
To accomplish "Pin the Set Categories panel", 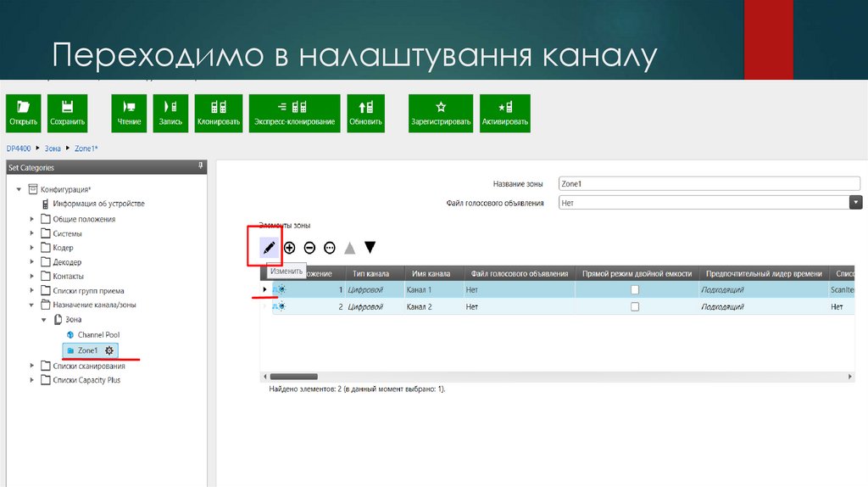I will pyautogui.click(x=200, y=165).
